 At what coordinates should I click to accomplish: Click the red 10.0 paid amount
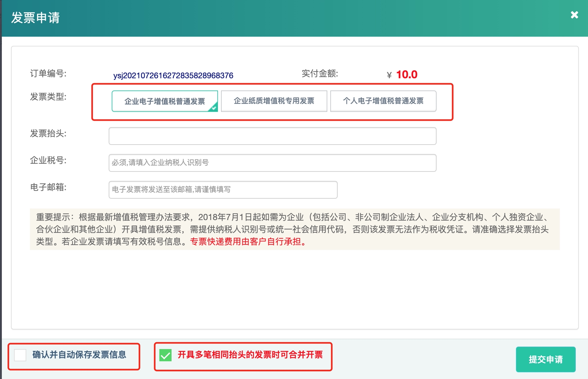(406, 75)
